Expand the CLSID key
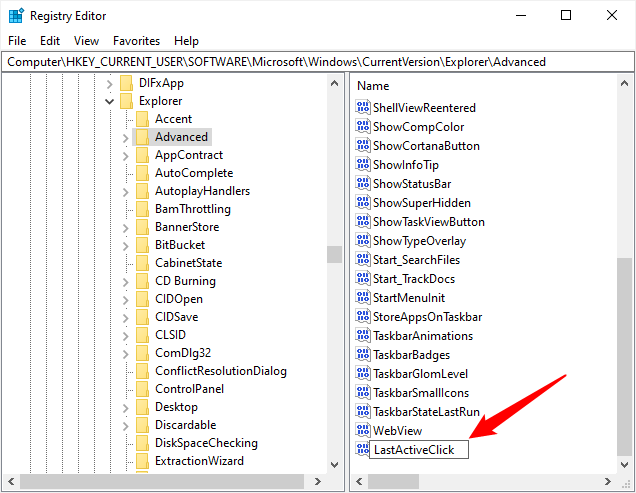The image size is (636, 493). 126,336
